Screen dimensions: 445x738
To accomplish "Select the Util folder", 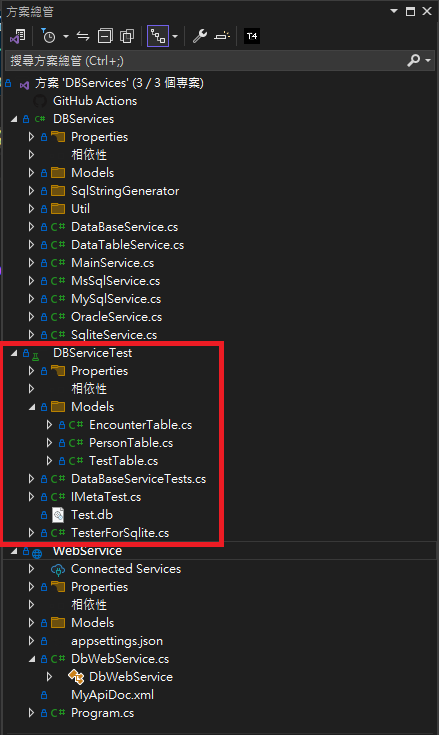I will (80, 209).
